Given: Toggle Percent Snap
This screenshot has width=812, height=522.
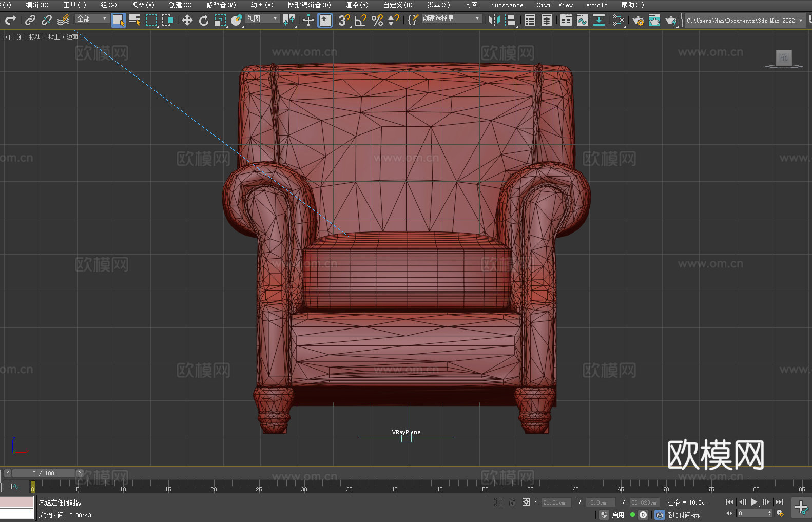Looking at the screenshot, I should (x=377, y=20).
